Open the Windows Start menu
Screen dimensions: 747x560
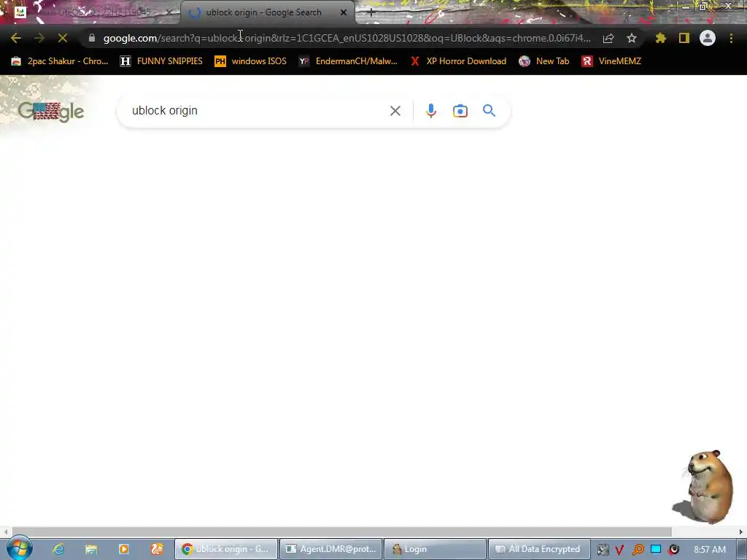click(x=20, y=548)
